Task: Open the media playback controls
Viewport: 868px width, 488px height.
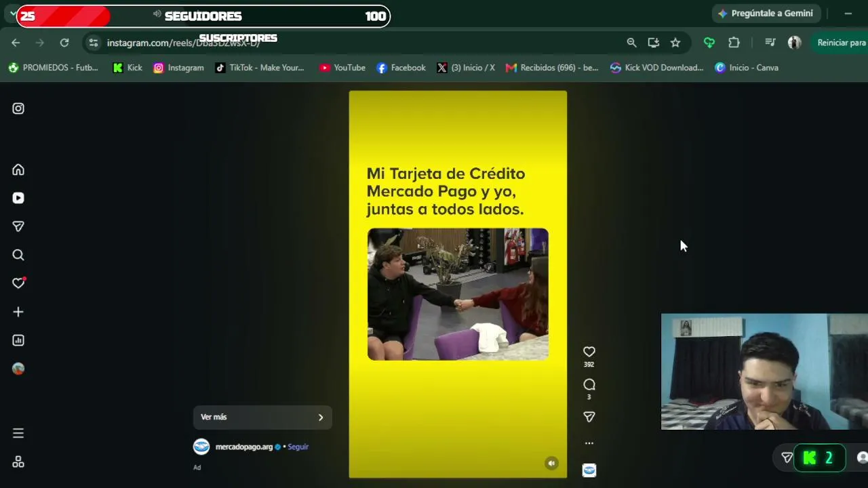Action: click(770, 43)
